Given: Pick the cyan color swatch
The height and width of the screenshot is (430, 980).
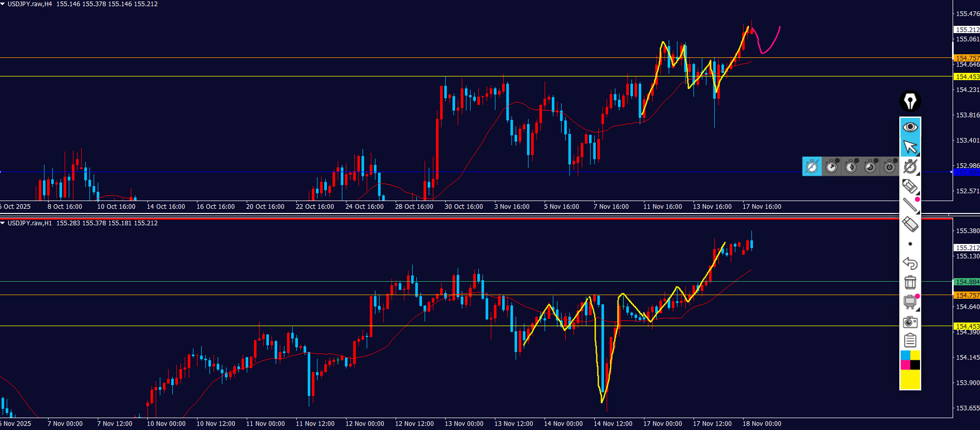Looking at the screenshot, I should pos(905,355).
